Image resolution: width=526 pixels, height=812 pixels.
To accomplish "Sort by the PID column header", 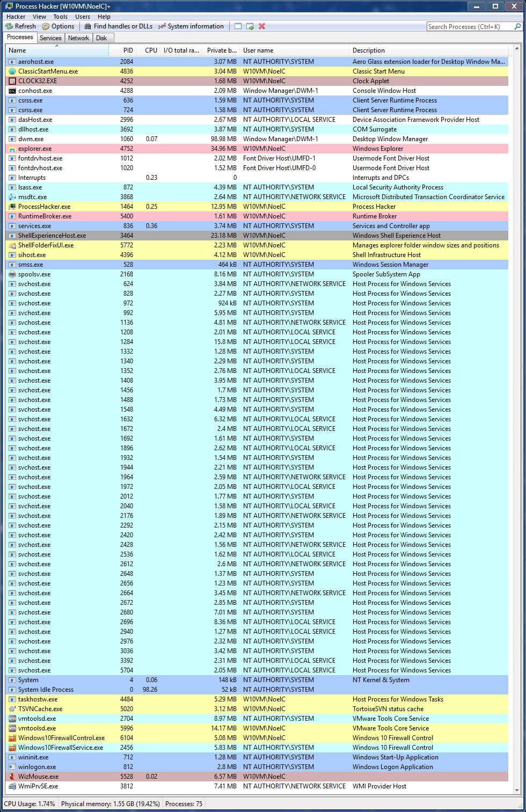I will click(x=122, y=50).
